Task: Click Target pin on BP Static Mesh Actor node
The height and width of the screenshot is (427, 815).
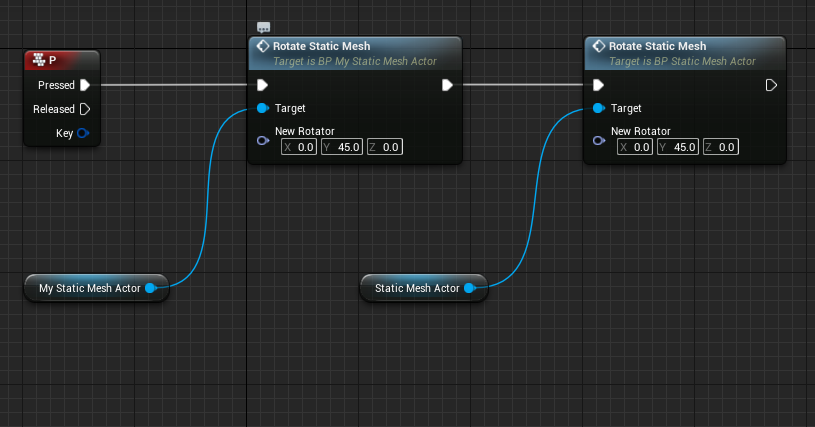Action: pos(598,108)
